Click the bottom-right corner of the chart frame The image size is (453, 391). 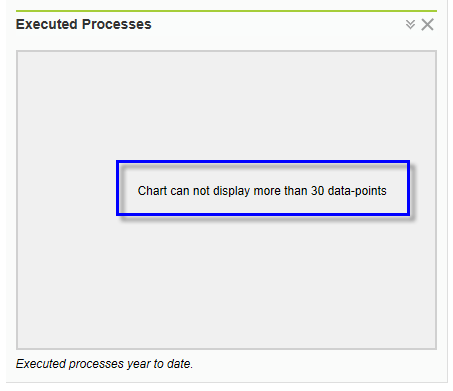[x=435, y=348]
